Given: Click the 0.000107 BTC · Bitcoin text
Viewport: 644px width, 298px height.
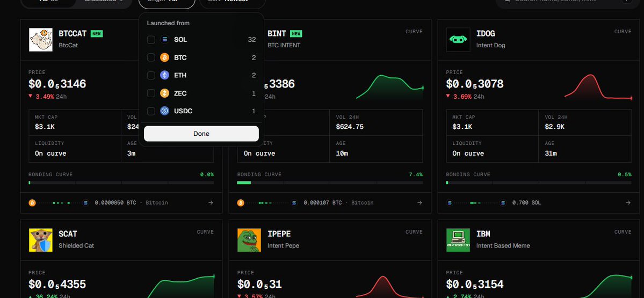Looking at the screenshot, I should point(339,203).
